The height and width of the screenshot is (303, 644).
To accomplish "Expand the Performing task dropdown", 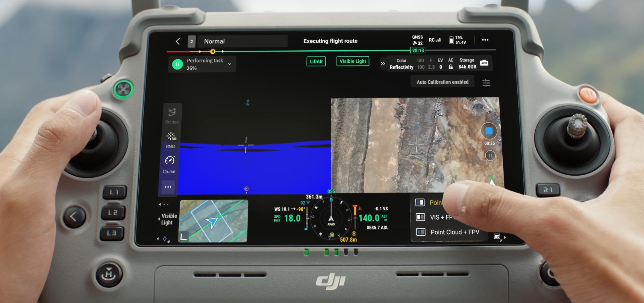I will (229, 64).
